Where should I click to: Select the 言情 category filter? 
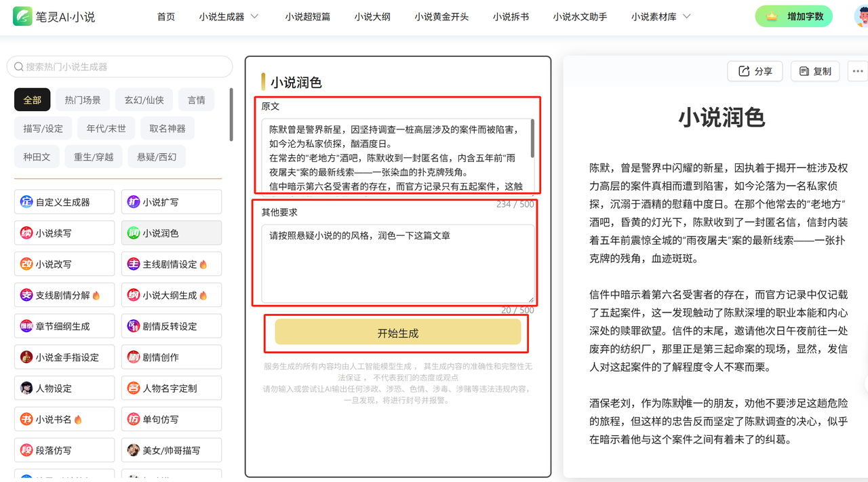click(x=197, y=100)
